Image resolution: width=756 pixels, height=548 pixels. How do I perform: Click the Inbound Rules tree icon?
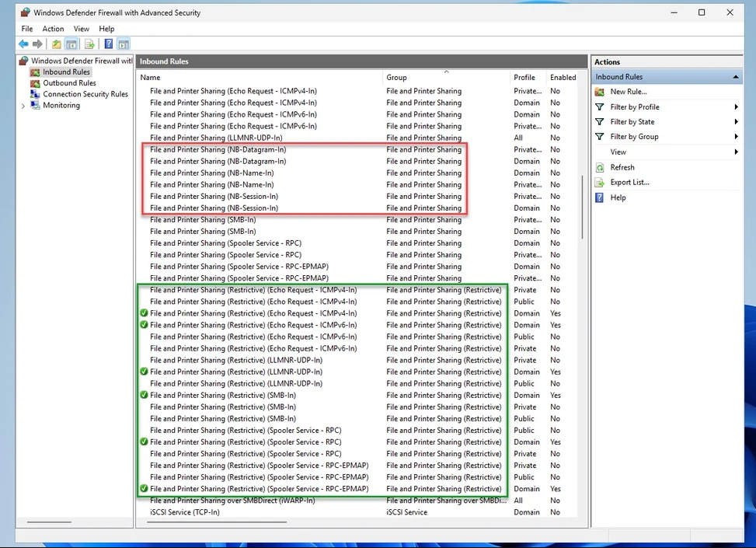[35, 72]
